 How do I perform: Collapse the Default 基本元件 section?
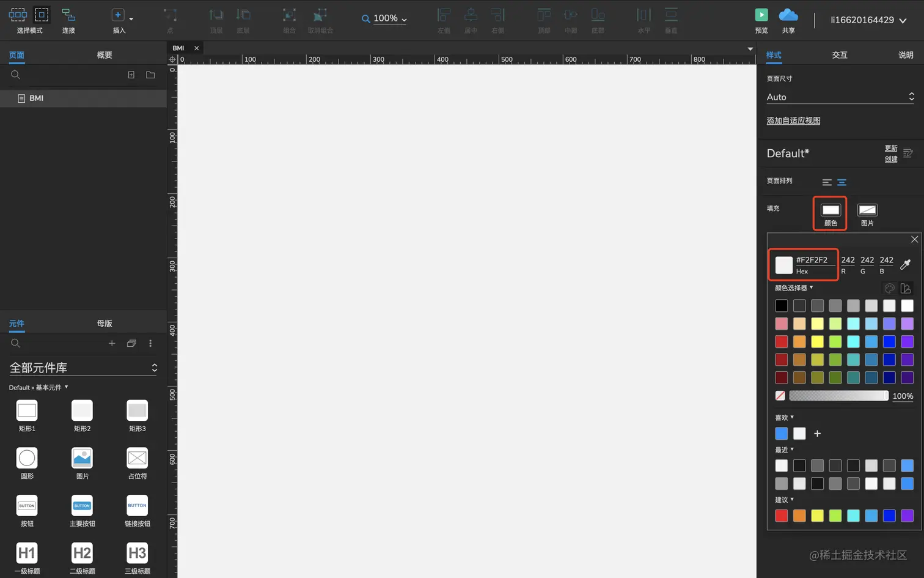[38, 387]
